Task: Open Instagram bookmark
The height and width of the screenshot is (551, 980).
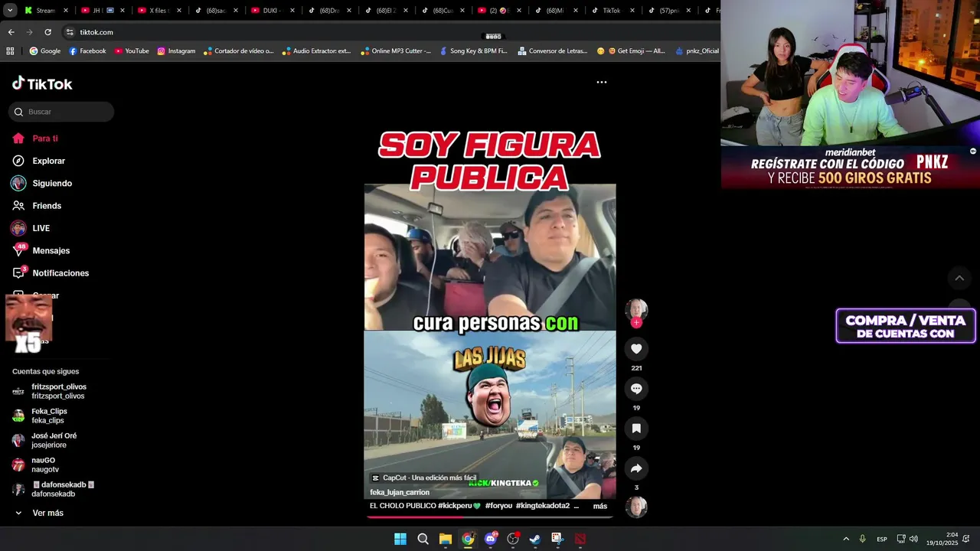Action: pos(176,51)
